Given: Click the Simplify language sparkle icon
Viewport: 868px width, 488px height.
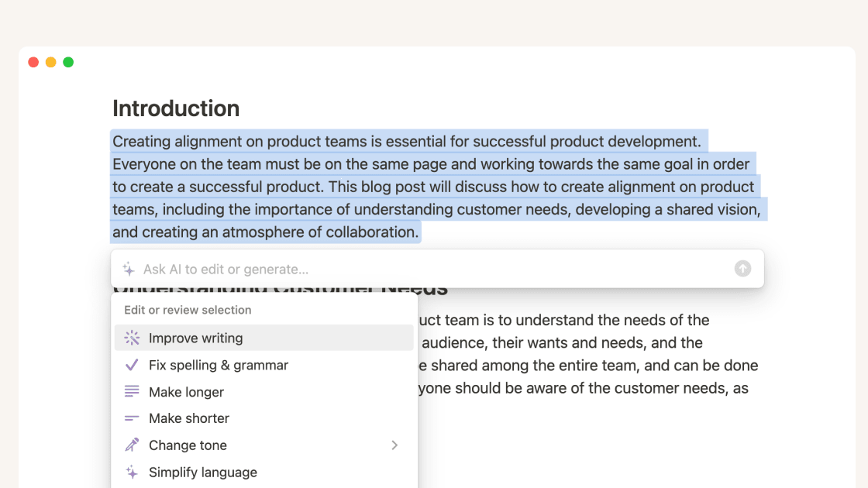Looking at the screenshot, I should tap(132, 472).
